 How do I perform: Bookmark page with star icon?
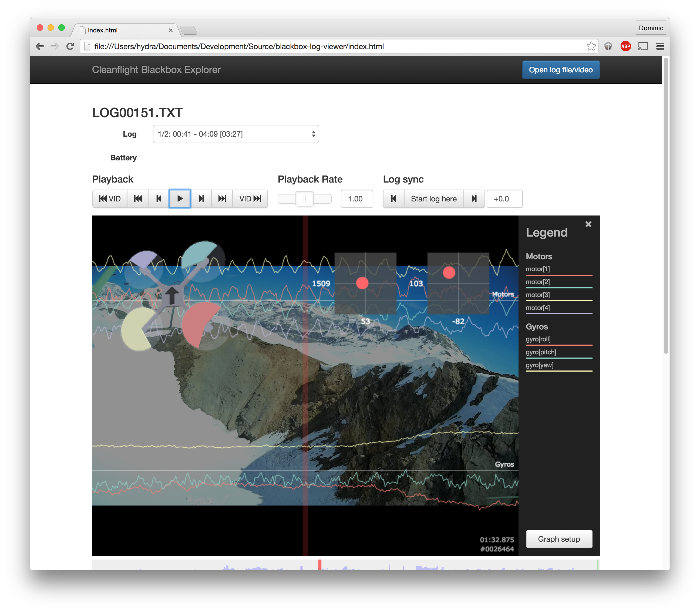click(x=591, y=46)
